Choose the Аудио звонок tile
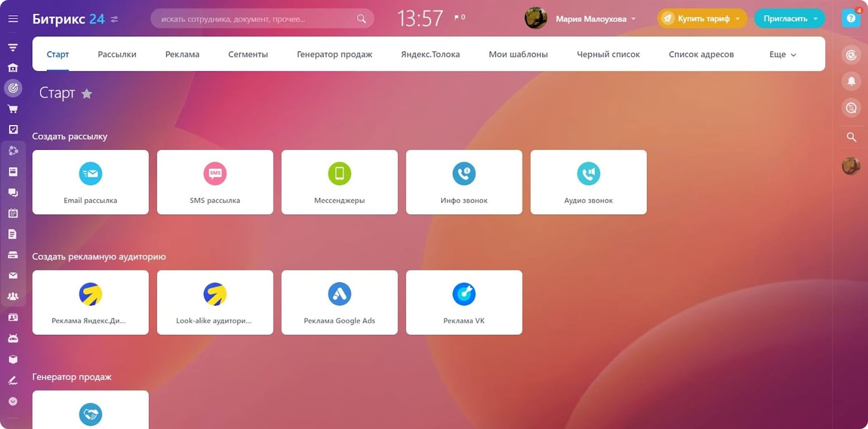868x429 pixels. [x=588, y=182]
